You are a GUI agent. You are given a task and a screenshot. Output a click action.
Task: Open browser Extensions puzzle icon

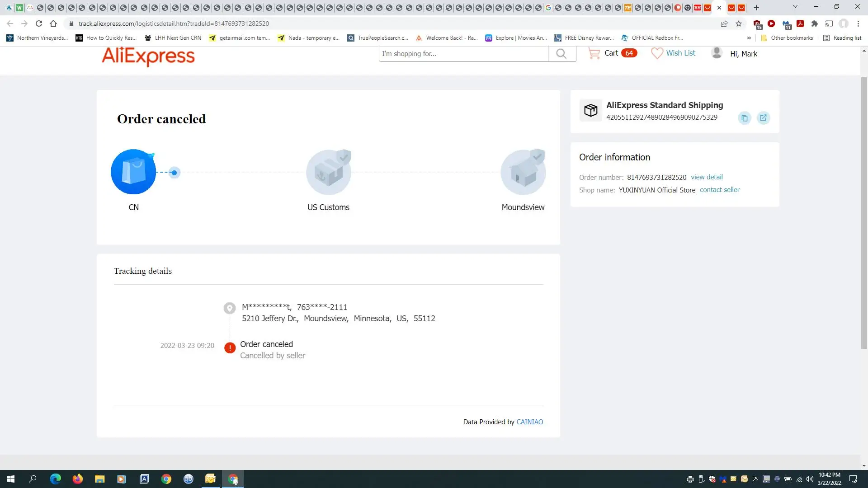pos(815,23)
